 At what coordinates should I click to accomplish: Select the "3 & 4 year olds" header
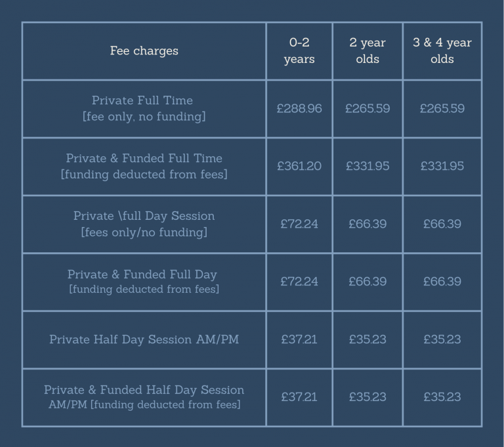point(442,51)
